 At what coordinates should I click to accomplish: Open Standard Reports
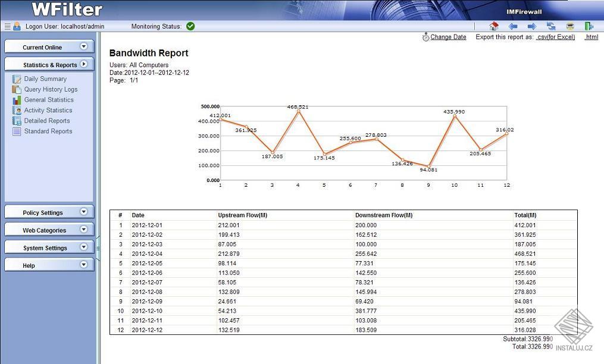(x=48, y=131)
